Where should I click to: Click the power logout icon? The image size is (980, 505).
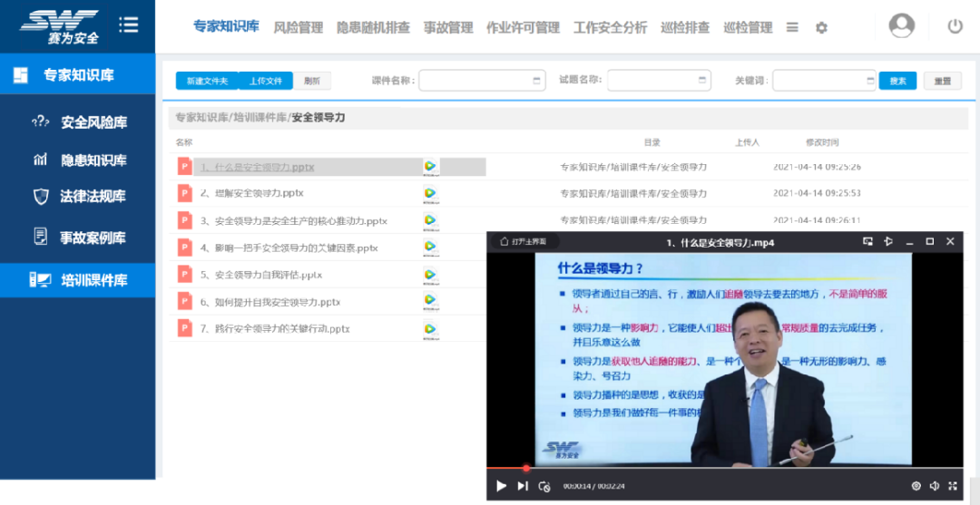pyautogui.click(x=955, y=26)
